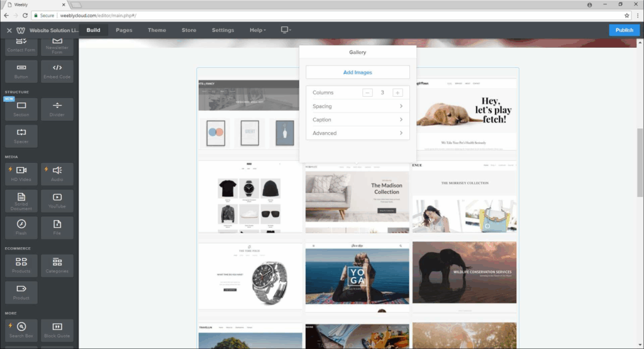The height and width of the screenshot is (349, 644).
Task: Expand the Caption settings row
Action: pyautogui.click(x=357, y=119)
